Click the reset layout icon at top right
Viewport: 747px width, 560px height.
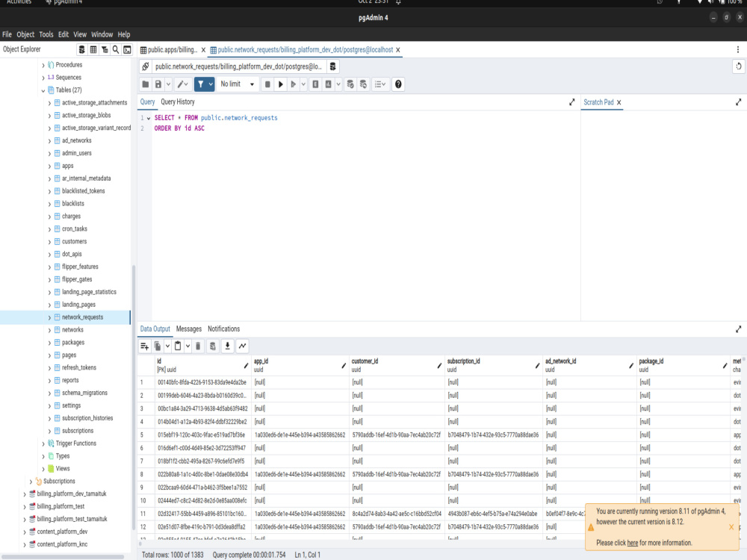[x=739, y=66]
